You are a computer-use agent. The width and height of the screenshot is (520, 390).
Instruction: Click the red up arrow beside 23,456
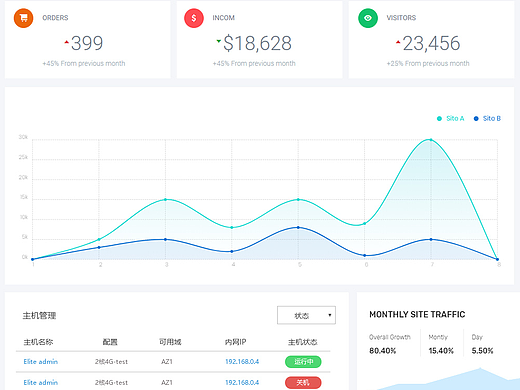click(398, 42)
